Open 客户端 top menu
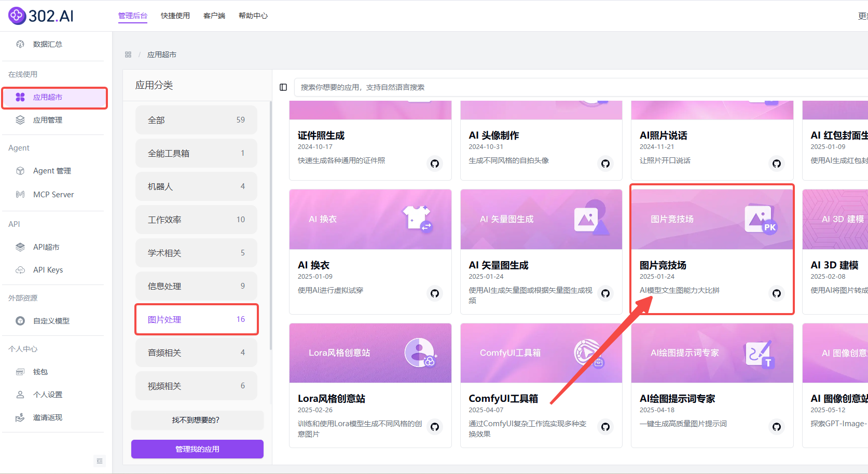 tap(214, 16)
